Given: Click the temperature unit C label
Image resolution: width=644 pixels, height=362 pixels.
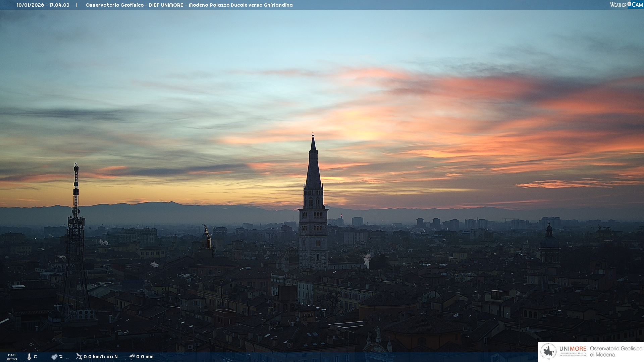Looking at the screenshot, I should coord(35,357).
